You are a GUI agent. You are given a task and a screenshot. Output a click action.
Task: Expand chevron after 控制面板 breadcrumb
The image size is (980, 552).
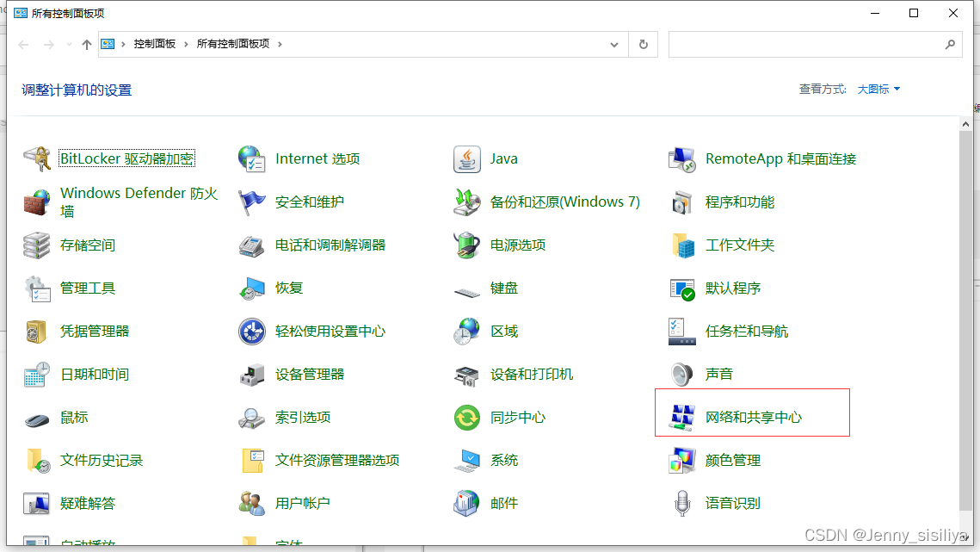click(x=186, y=45)
